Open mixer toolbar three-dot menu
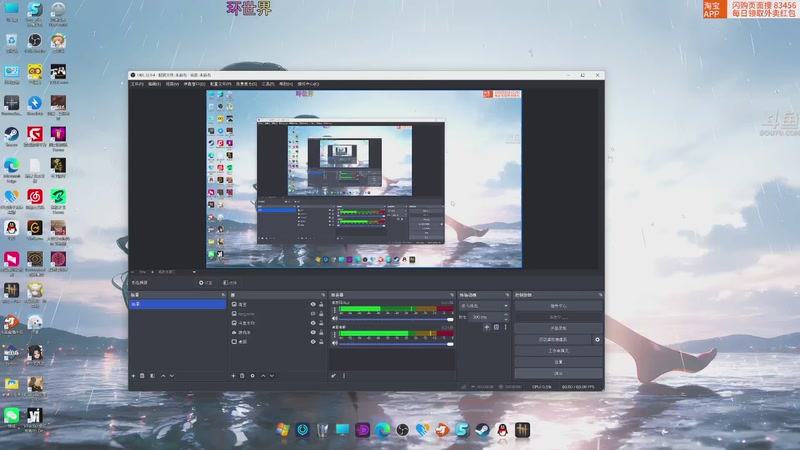The width and height of the screenshot is (800, 450). pos(344,376)
